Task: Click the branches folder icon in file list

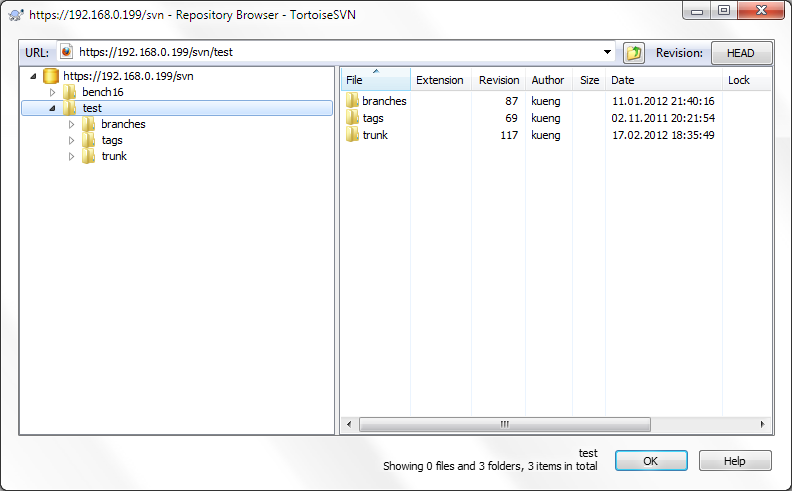Action: pos(352,101)
